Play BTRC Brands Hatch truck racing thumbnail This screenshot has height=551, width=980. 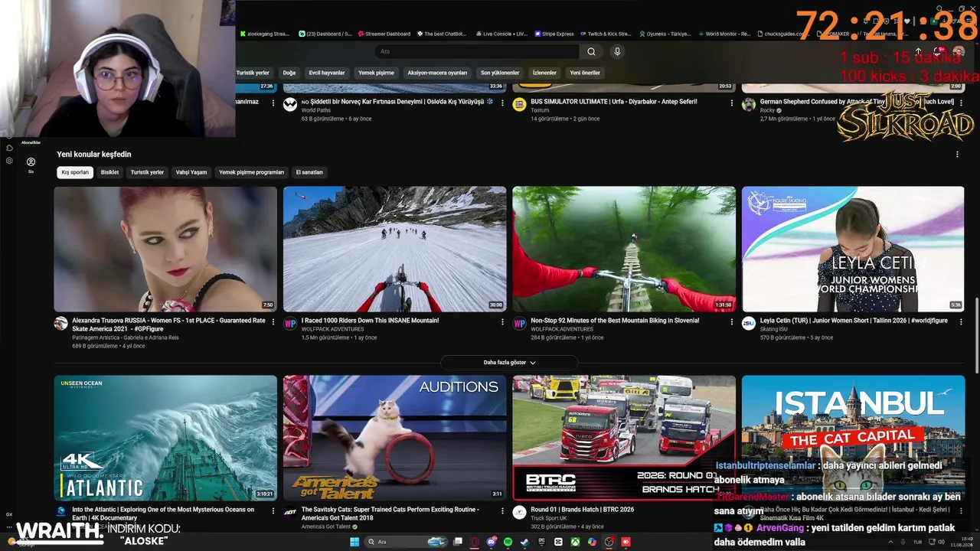click(624, 438)
